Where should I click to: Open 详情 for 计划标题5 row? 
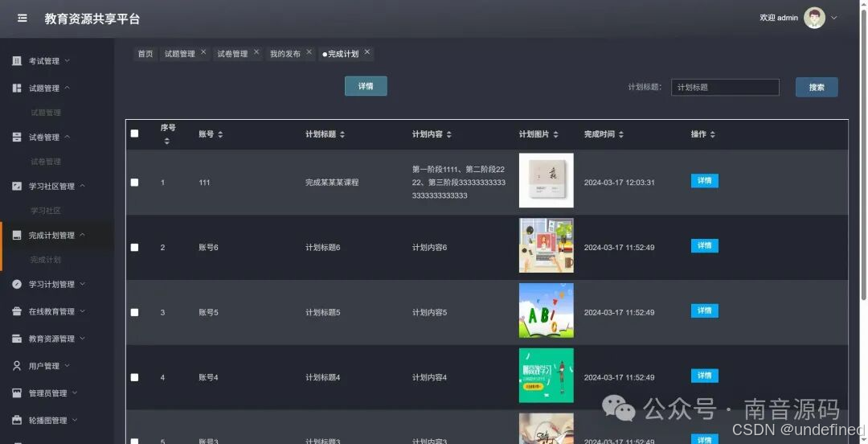(x=705, y=310)
